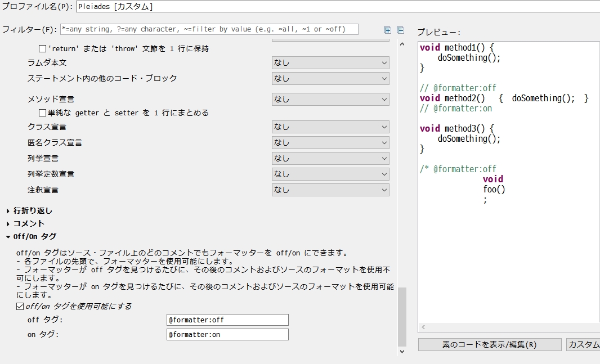600x364 pixels.
Task: Open the 匿名クラス宣言 dropdown
Action: click(x=330, y=142)
